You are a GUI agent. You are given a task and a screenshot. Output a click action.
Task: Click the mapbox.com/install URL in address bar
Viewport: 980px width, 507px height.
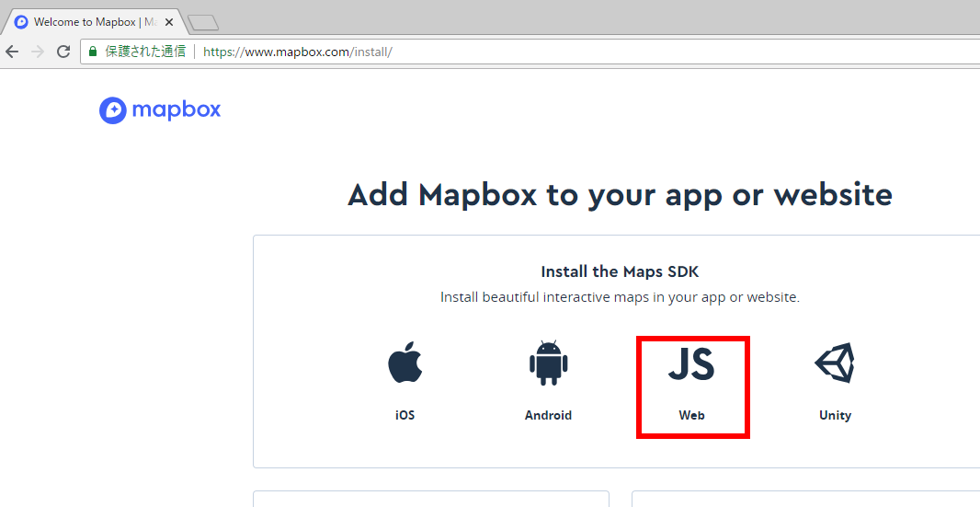tap(298, 52)
